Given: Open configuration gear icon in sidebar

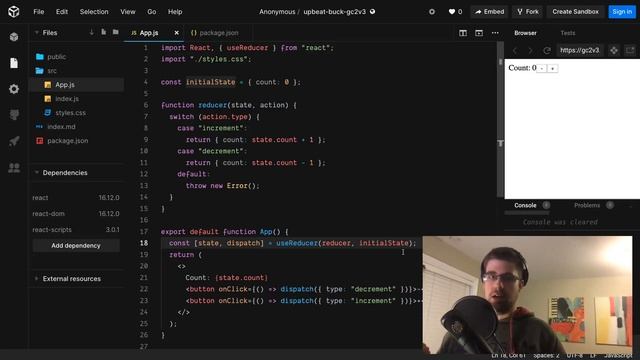Looking at the screenshot, I should pyautogui.click(x=14, y=89).
